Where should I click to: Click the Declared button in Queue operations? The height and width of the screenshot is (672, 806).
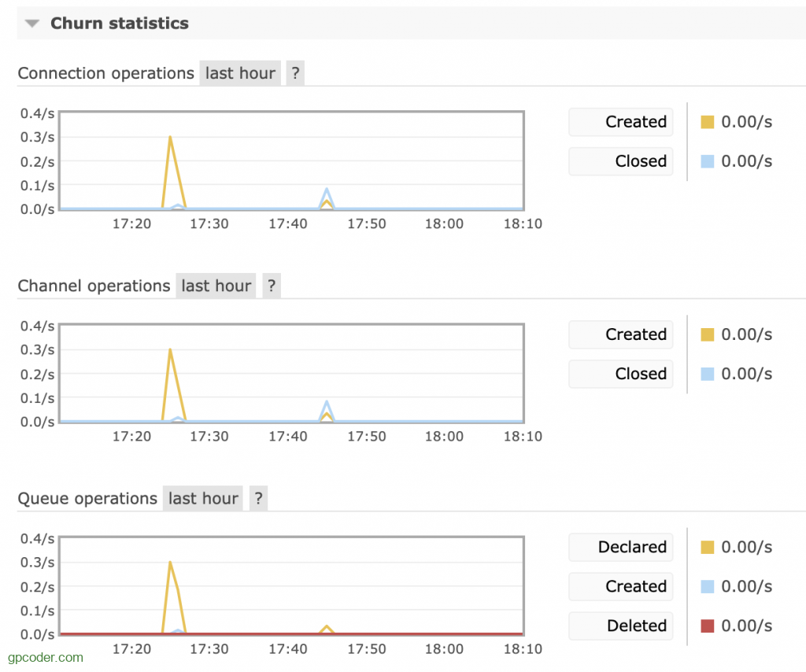pyautogui.click(x=620, y=546)
